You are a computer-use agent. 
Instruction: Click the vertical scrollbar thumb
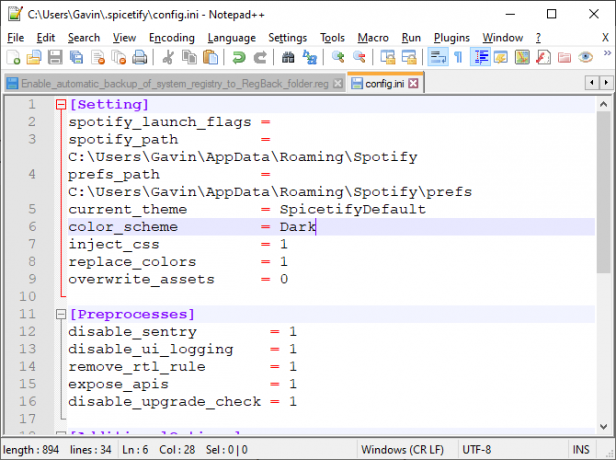click(x=603, y=192)
